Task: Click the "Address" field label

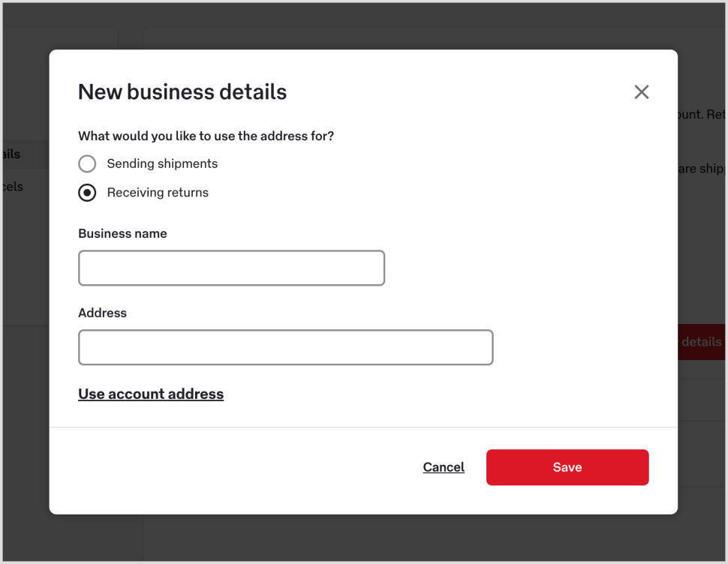Action: pos(102,313)
